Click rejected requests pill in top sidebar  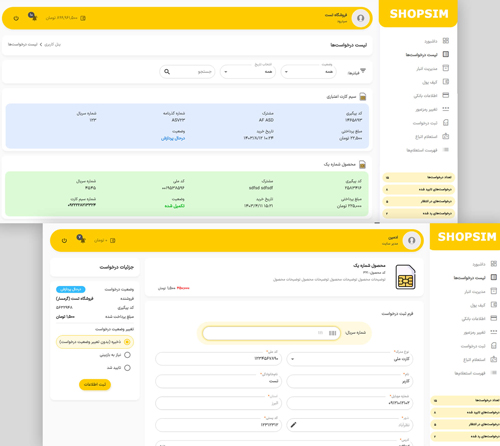pyautogui.click(x=419, y=213)
